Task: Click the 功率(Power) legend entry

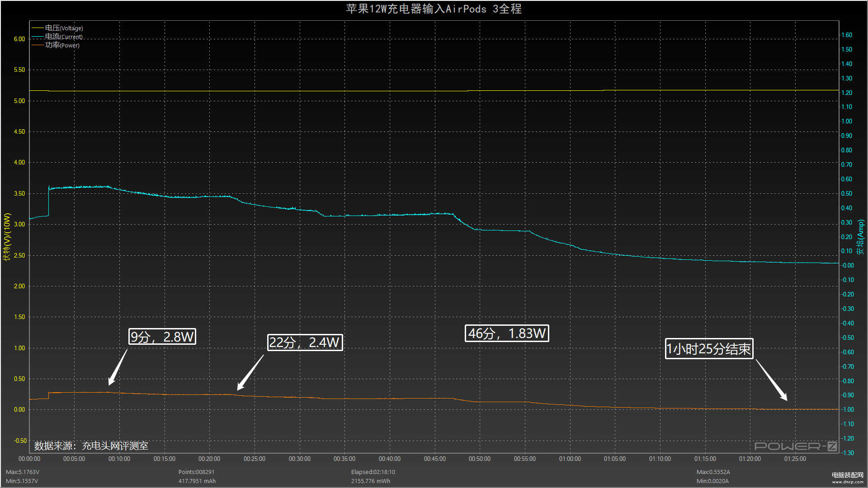Action: pyautogui.click(x=56, y=45)
